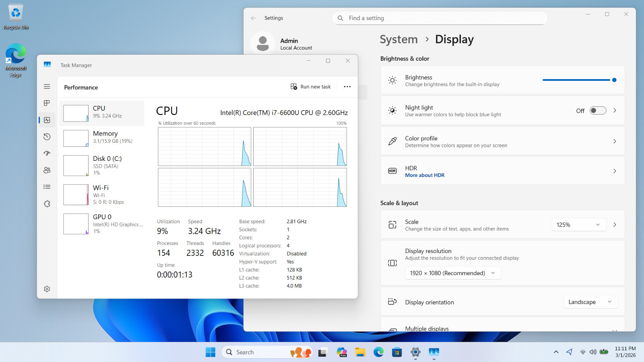Open Microsoft Store from taskbar

point(397,352)
